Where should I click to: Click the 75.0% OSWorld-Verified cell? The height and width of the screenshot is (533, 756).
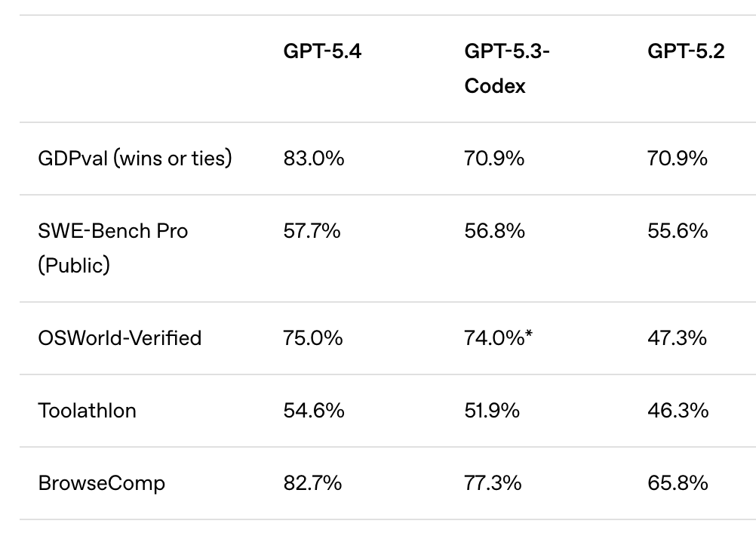313,337
